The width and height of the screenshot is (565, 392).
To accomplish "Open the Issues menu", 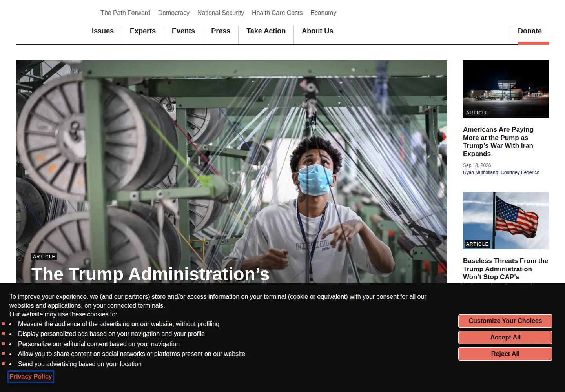I will coord(103,31).
